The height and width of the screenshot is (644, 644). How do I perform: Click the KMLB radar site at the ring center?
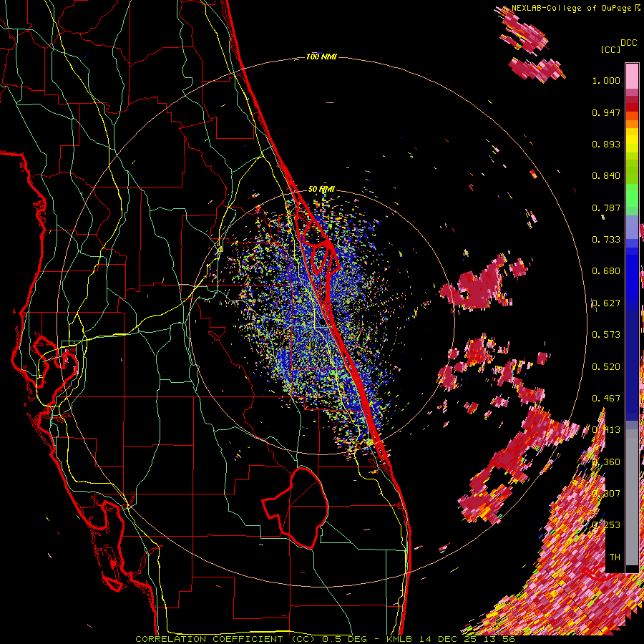pos(321,321)
